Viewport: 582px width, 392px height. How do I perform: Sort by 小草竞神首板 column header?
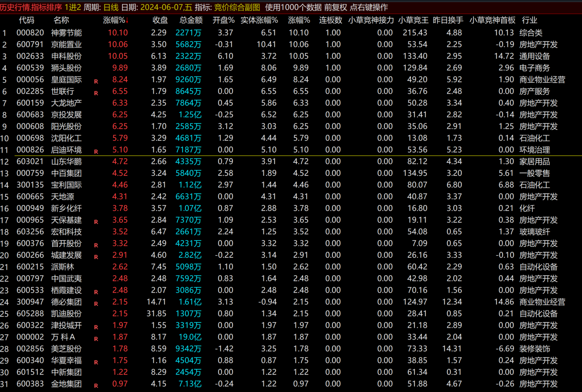(x=492, y=20)
